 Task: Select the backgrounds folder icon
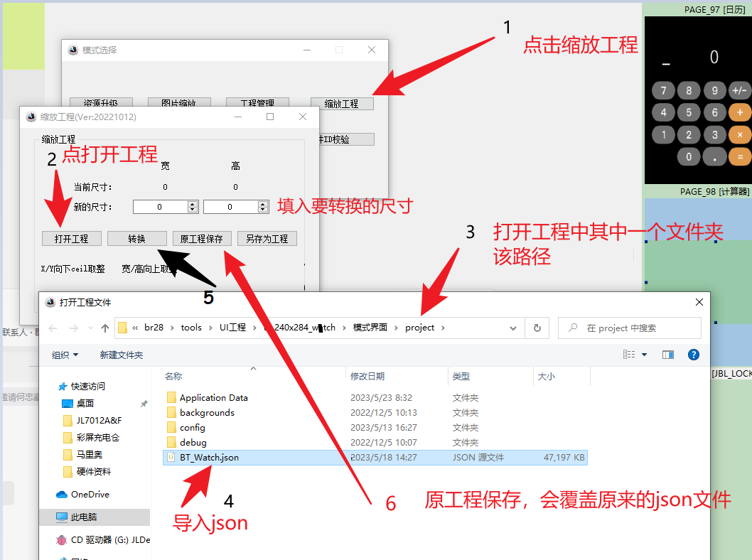click(171, 412)
